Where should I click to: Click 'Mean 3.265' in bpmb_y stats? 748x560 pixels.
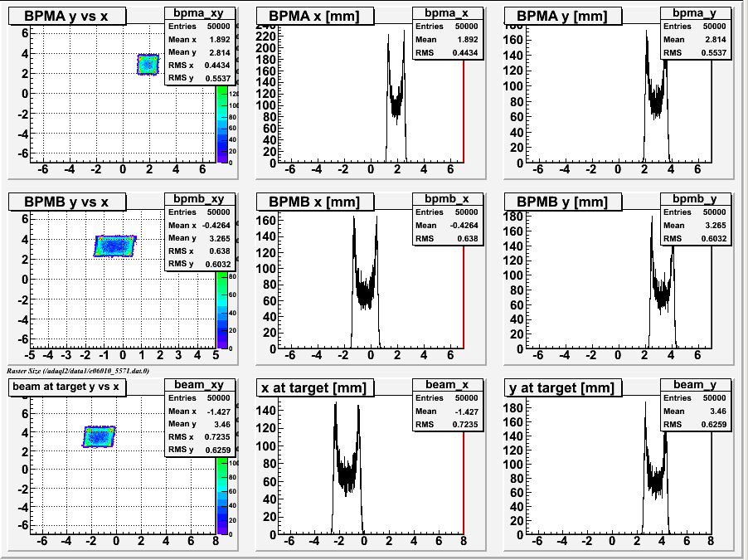click(x=696, y=226)
